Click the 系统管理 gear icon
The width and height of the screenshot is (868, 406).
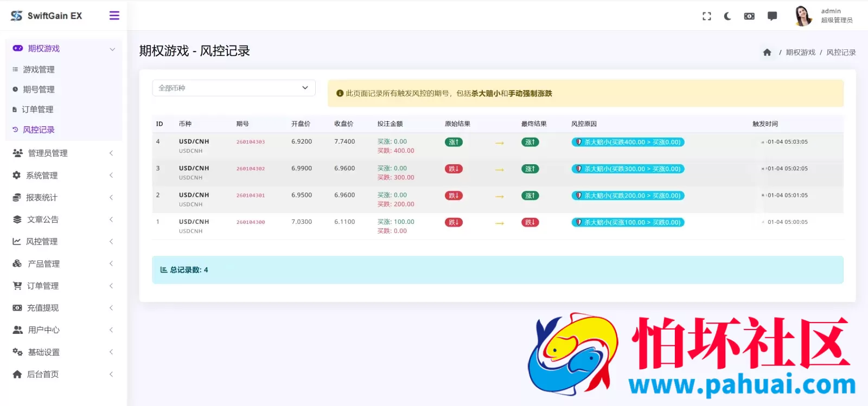tap(17, 175)
